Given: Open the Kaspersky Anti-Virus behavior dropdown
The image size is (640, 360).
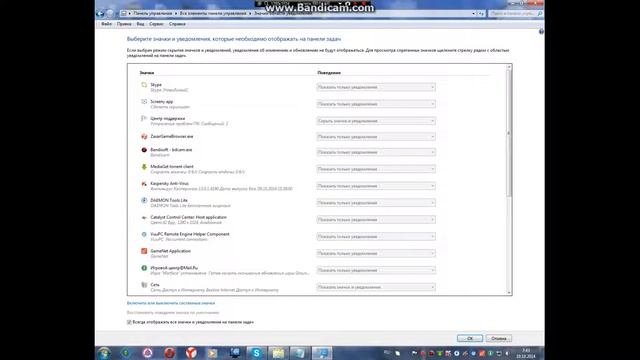Looking at the screenshot, I should [376, 186].
